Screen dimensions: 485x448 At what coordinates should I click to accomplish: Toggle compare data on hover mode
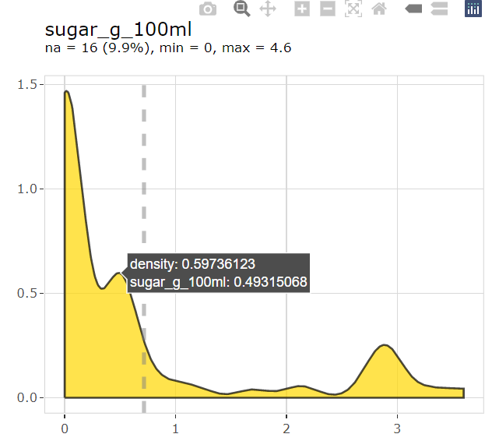click(x=439, y=9)
